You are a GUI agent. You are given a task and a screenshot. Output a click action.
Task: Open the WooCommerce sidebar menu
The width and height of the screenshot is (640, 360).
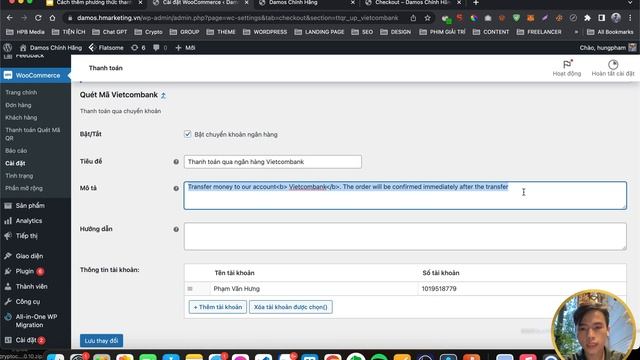pyautogui.click(x=35, y=76)
